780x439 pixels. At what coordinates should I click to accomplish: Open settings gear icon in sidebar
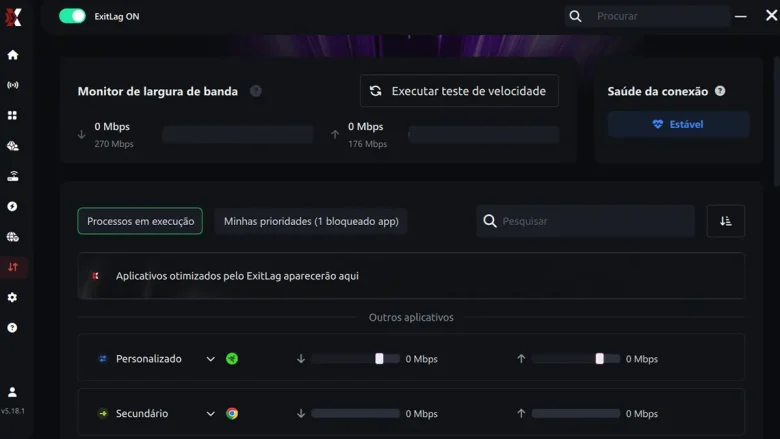point(13,297)
